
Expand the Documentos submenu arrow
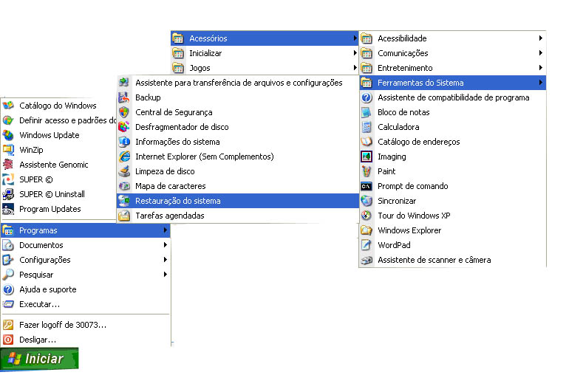(x=165, y=245)
